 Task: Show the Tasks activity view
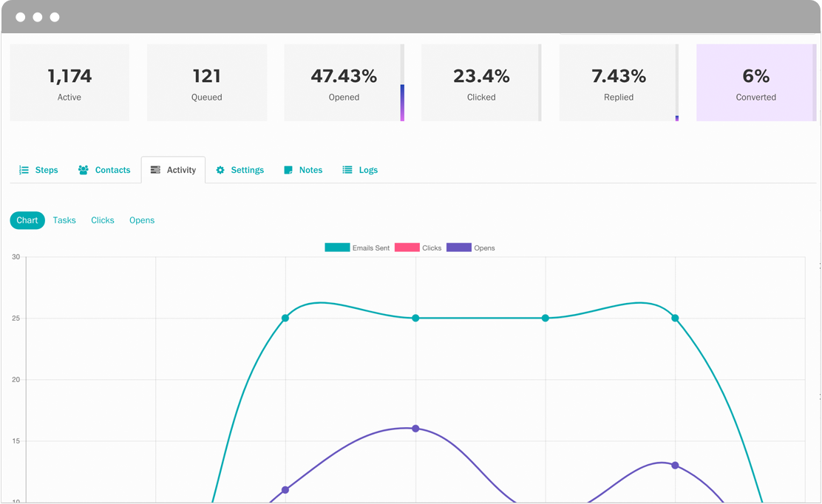click(64, 220)
